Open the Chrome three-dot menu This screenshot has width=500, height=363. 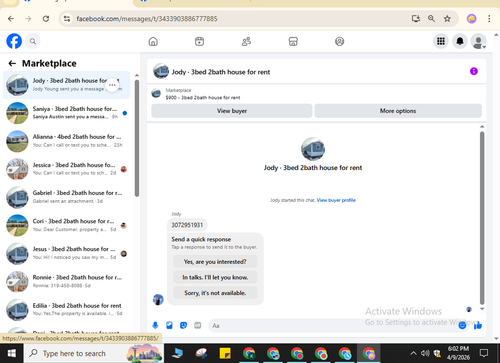pyautogui.click(x=489, y=19)
